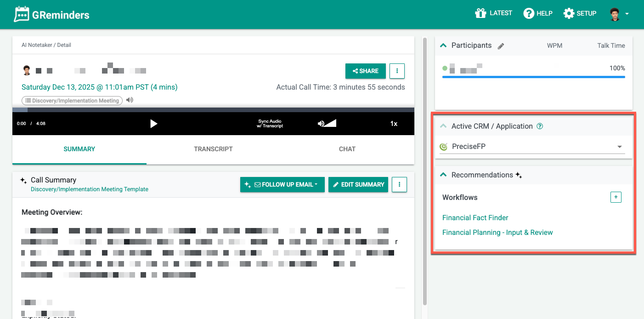Viewport: 644px width, 319px height.
Task: Play the call recording
Action: (154, 124)
